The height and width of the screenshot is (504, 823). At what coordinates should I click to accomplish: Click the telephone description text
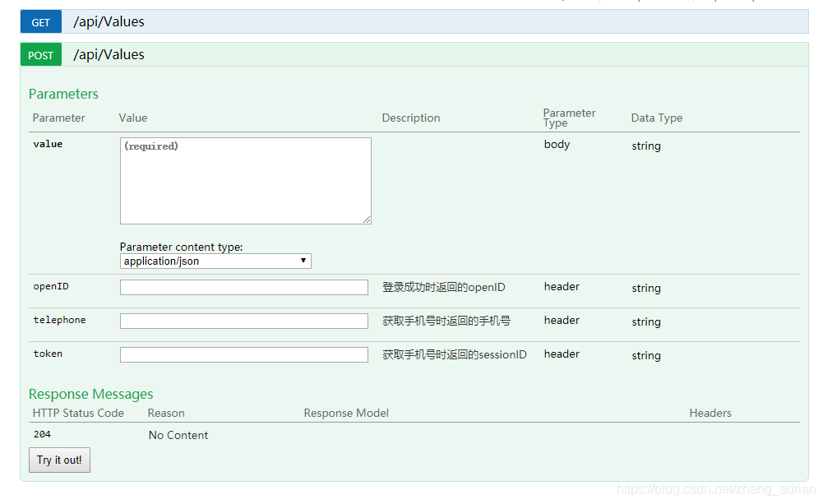pyautogui.click(x=446, y=321)
